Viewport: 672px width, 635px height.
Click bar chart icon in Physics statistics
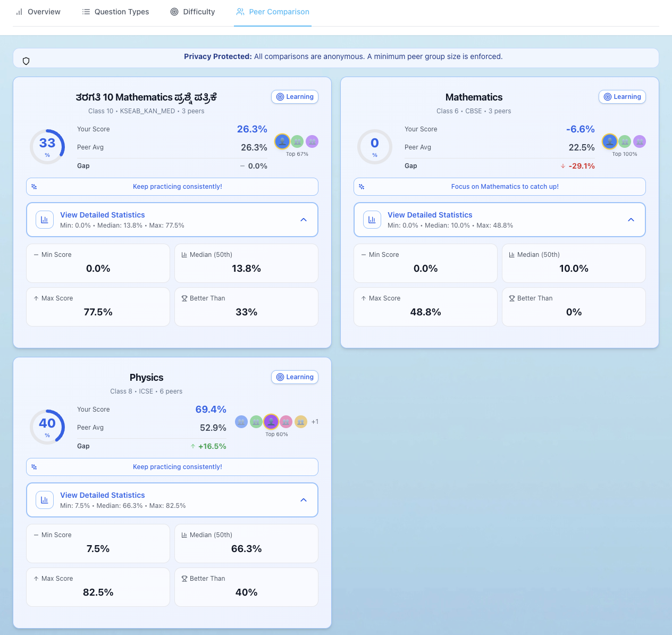[x=45, y=500]
